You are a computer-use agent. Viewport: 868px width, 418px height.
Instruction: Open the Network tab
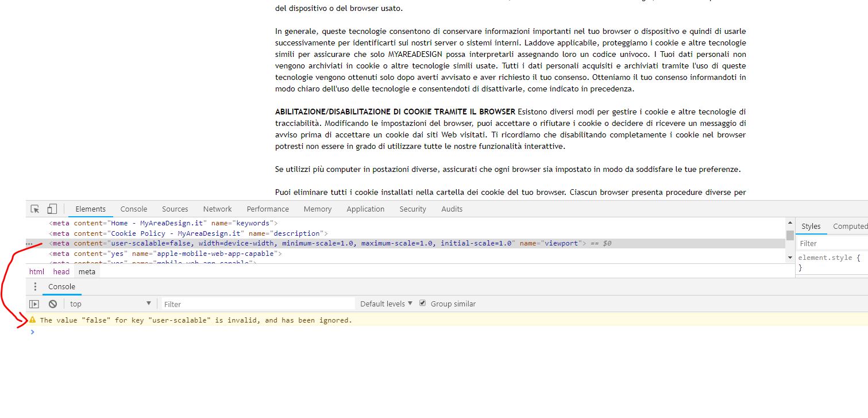(218, 209)
